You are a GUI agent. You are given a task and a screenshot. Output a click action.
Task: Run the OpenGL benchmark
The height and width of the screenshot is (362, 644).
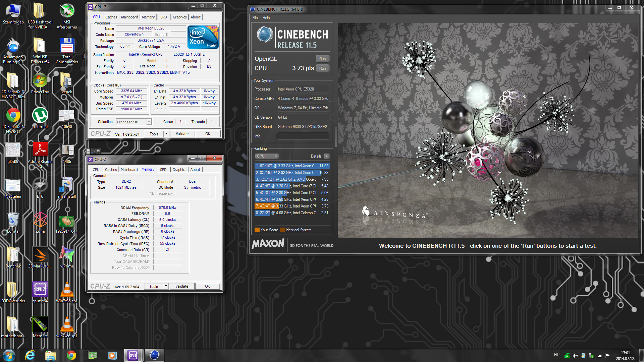point(322,59)
